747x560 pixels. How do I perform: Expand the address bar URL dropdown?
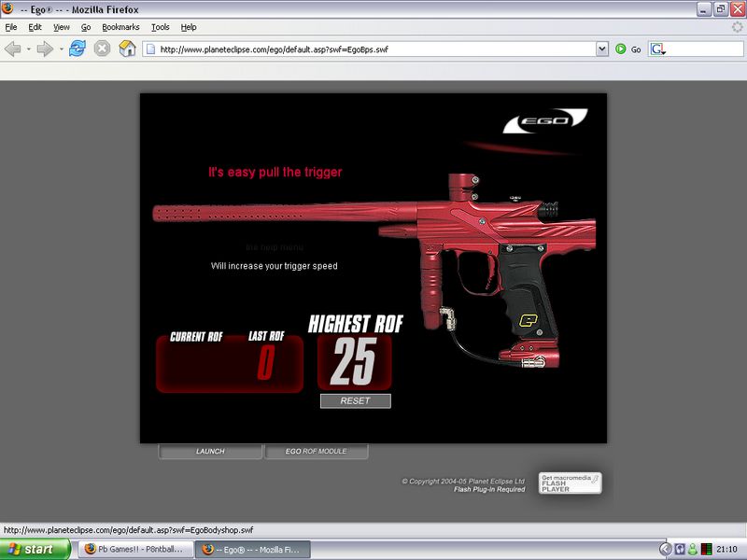pos(602,49)
